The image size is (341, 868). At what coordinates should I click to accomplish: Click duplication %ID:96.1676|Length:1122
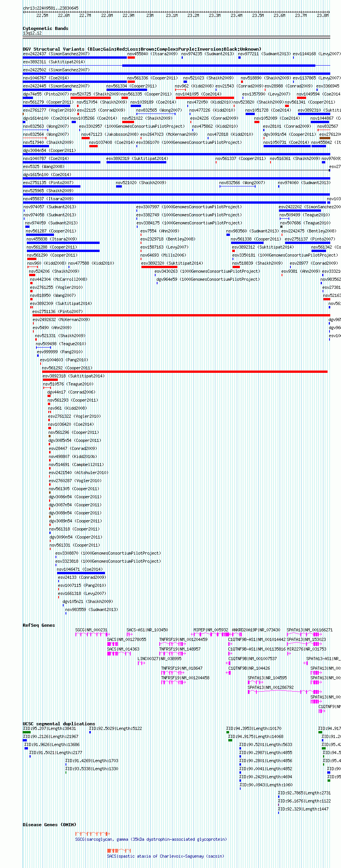pos(304,801)
